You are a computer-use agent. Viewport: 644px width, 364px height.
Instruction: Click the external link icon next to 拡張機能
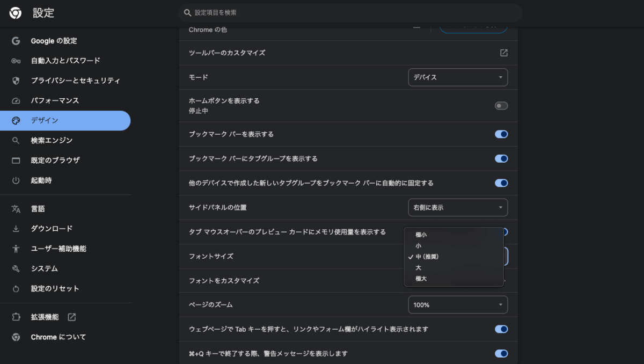click(72, 317)
